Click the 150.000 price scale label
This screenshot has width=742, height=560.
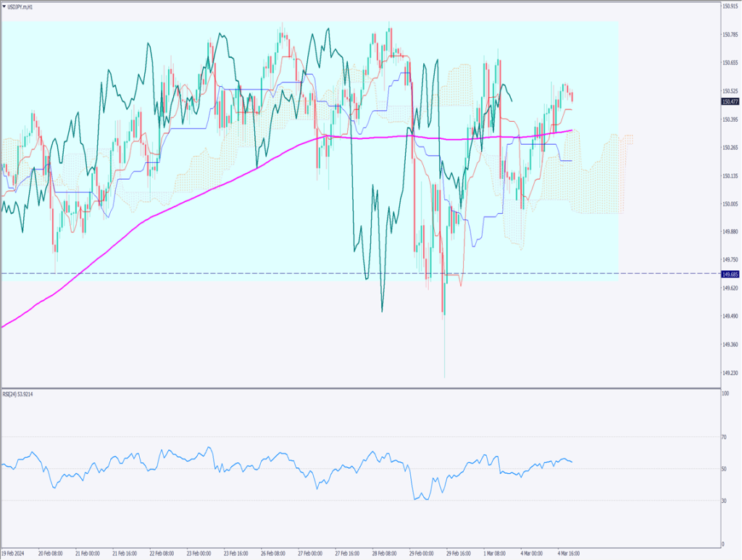tap(730, 204)
